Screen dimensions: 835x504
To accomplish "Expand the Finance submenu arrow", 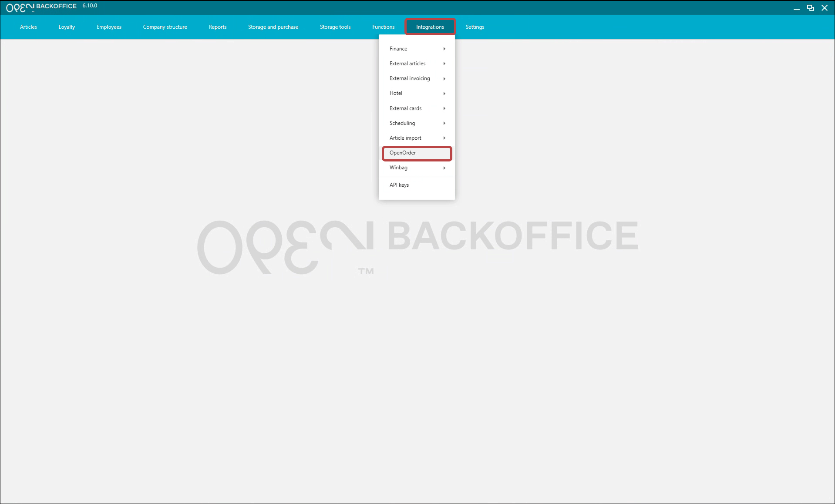I will [444, 49].
